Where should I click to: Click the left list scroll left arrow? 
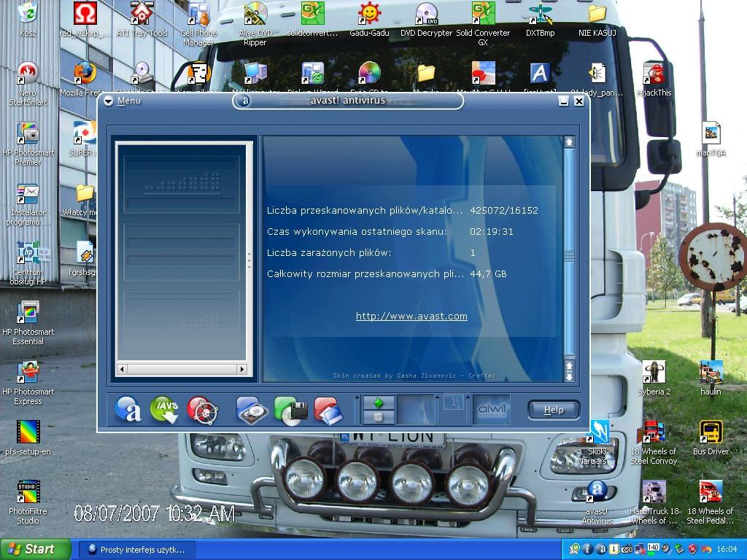coord(122,369)
